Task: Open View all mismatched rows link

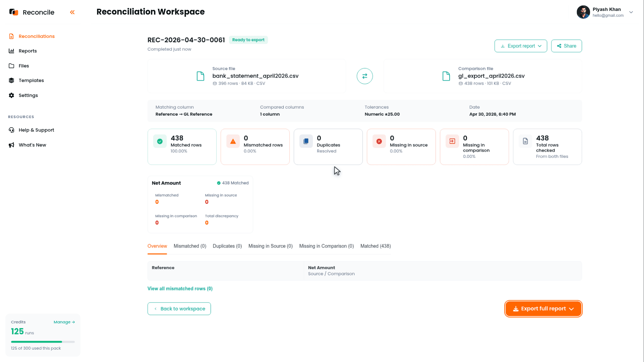Action: (x=180, y=289)
